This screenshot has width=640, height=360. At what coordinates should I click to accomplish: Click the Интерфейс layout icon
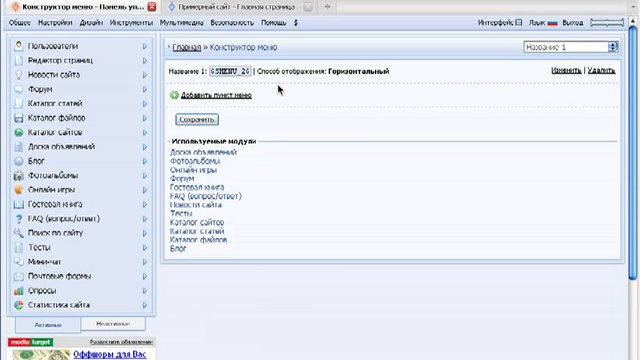coord(518,22)
